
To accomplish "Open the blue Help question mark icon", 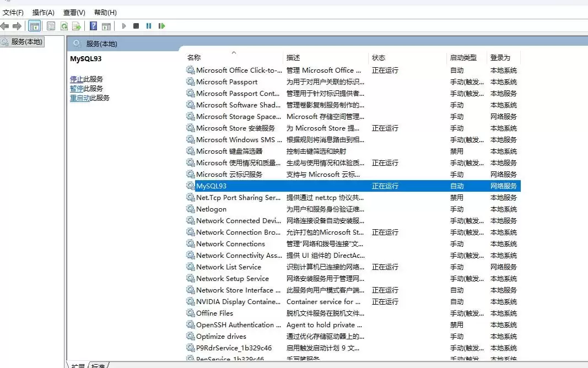I will click(x=93, y=26).
